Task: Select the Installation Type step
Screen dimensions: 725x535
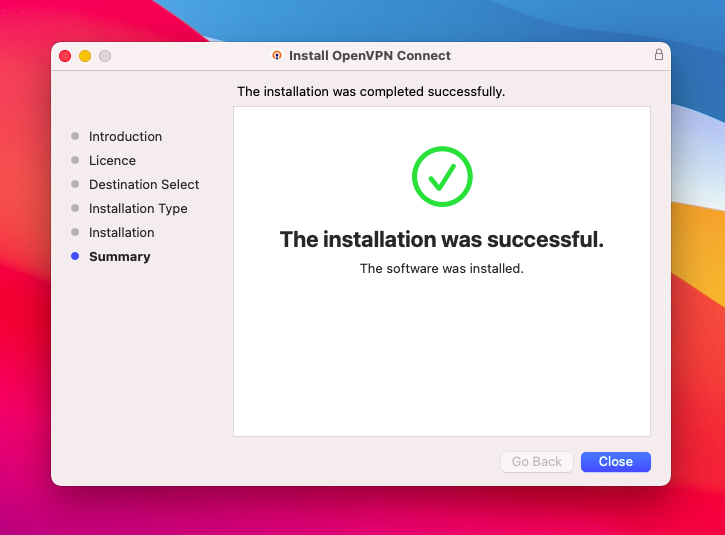Action: pos(138,209)
